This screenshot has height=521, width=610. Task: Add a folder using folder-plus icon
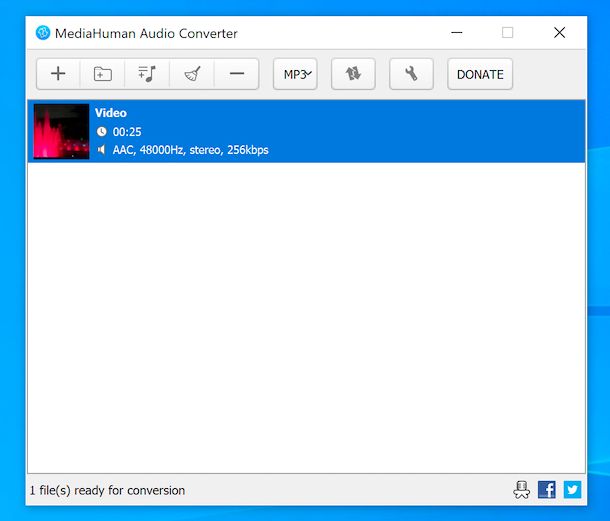point(103,74)
